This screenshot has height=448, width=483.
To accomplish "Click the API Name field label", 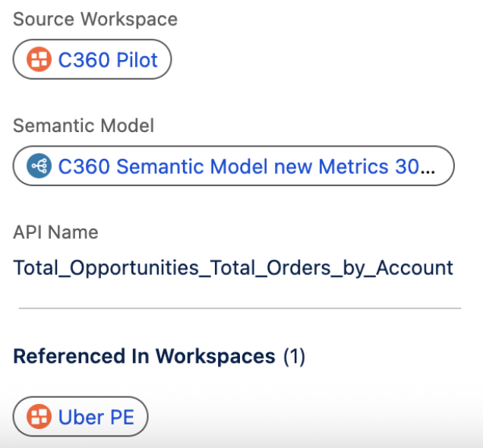I will [55, 232].
